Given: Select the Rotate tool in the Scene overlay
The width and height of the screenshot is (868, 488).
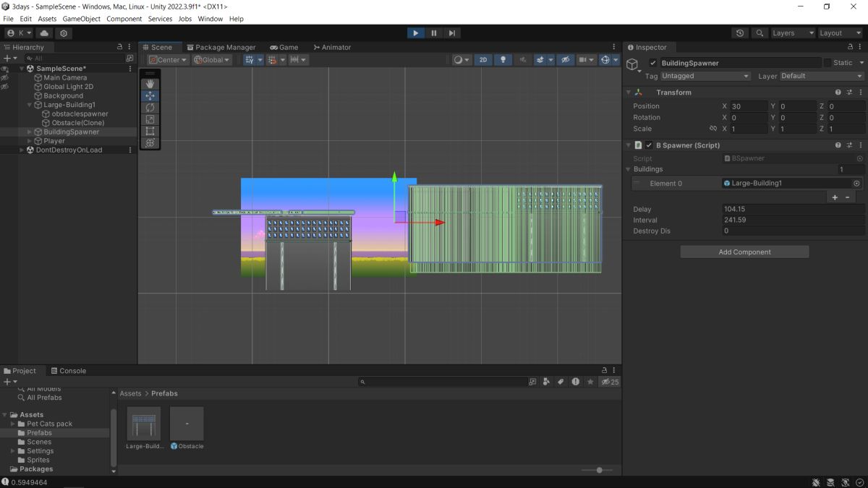Looking at the screenshot, I should pos(150,108).
